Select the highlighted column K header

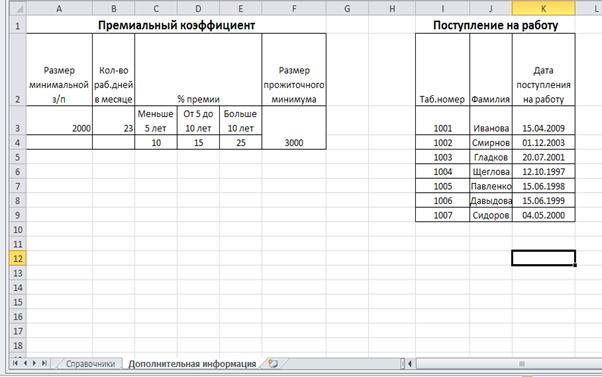pos(544,8)
